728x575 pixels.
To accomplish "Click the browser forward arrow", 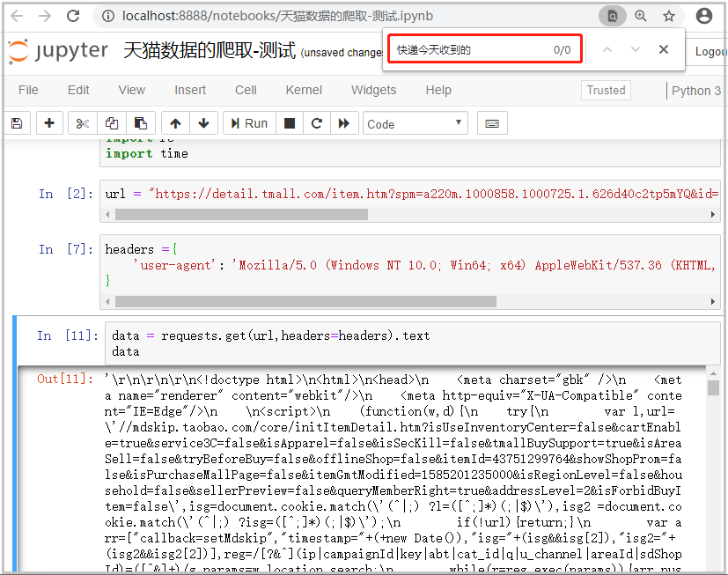I will click(45, 16).
